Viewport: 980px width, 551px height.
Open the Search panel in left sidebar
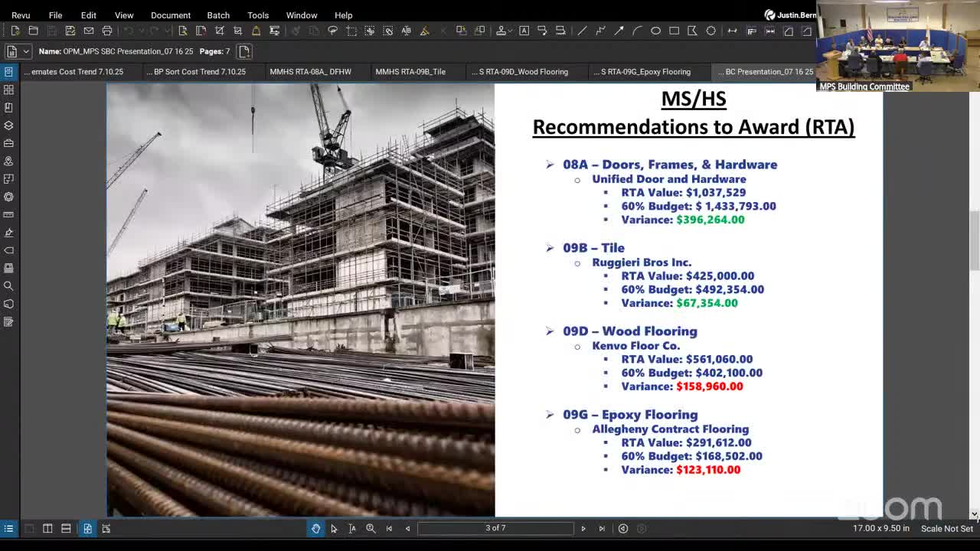click(9, 286)
